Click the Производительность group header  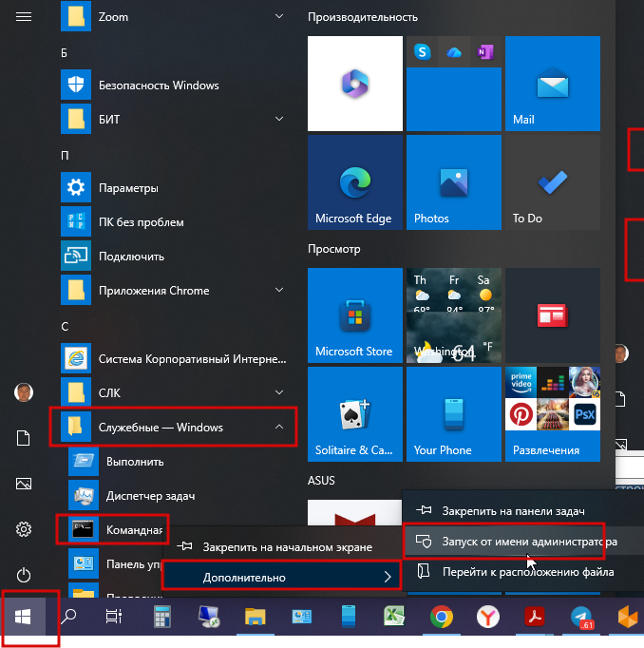click(362, 17)
